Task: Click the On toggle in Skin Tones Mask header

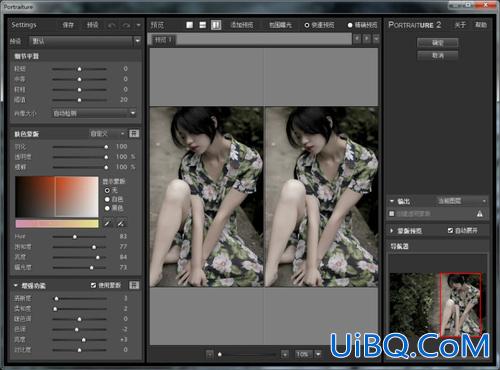Action: 134,134
